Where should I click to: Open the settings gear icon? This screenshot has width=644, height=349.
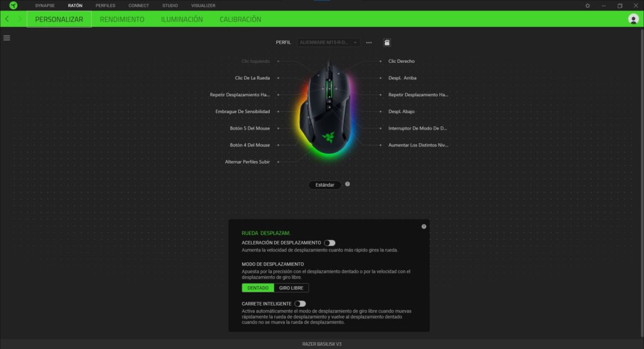587,6
